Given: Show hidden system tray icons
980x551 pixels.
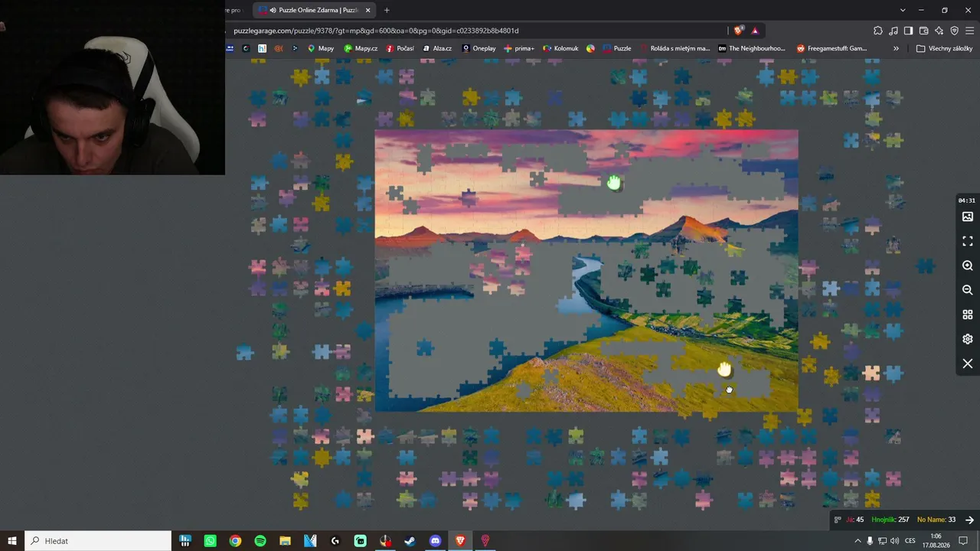Looking at the screenshot, I should pyautogui.click(x=857, y=541).
